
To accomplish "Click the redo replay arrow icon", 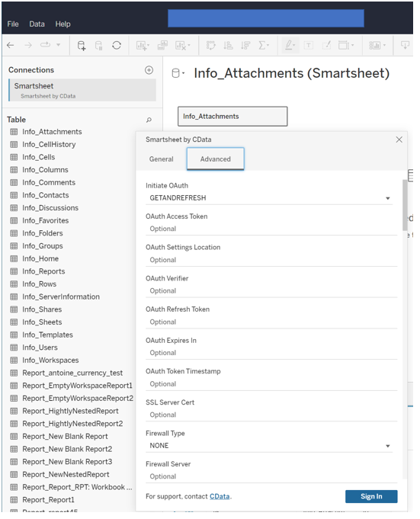I will tap(45, 45).
